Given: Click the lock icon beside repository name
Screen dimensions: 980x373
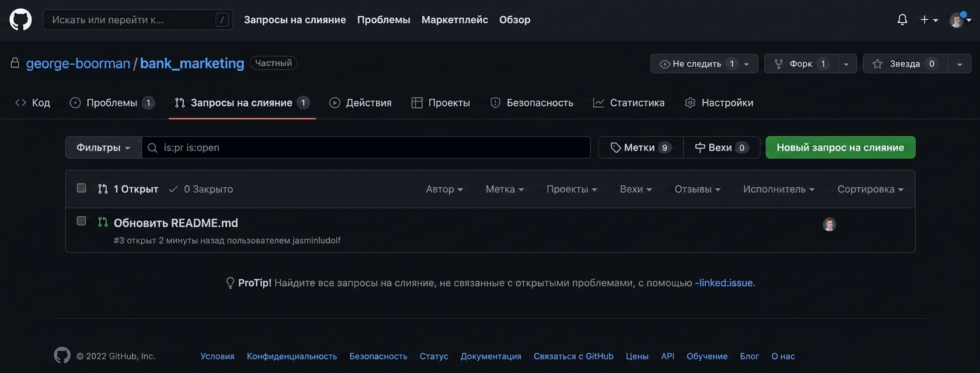Looking at the screenshot, I should 15,63.
